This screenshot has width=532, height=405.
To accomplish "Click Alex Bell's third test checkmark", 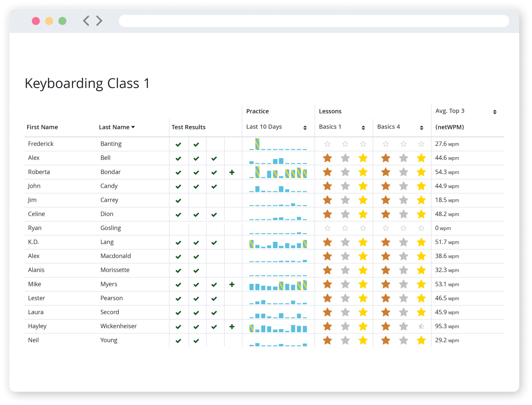I will [214, 159].
